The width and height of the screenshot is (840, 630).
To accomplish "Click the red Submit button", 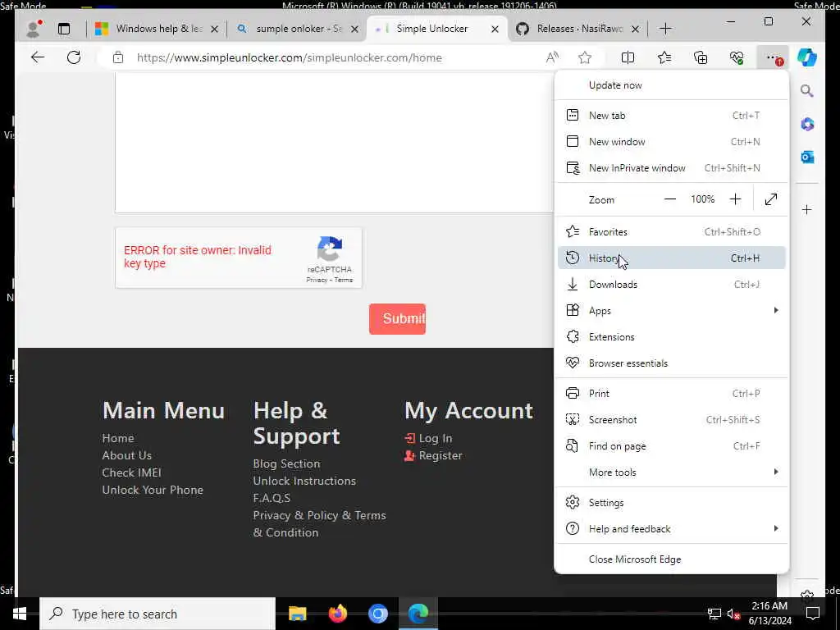I will [x=398, y=319].
